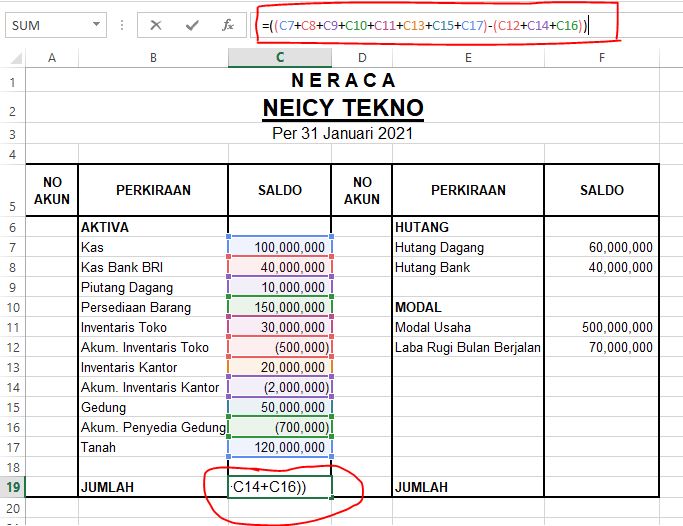Select row 19 header
Screen dimensions: 683x526
[x=13, y=487]
